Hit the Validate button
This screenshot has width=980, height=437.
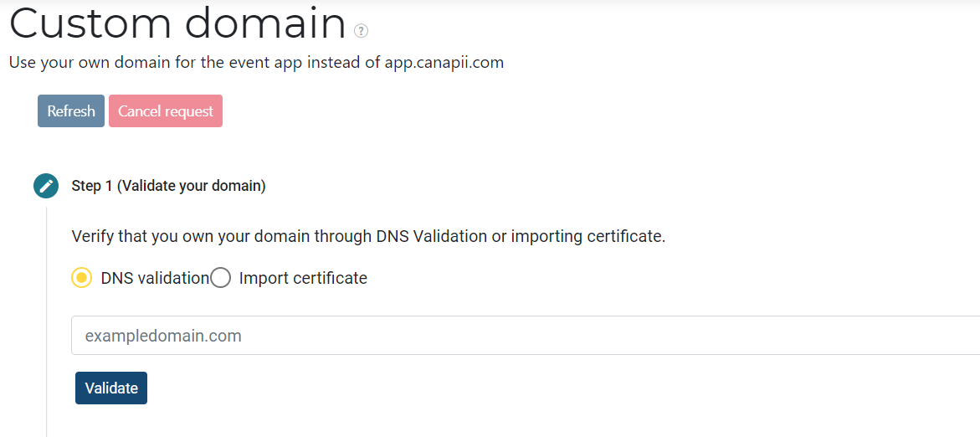pos(111,388)
